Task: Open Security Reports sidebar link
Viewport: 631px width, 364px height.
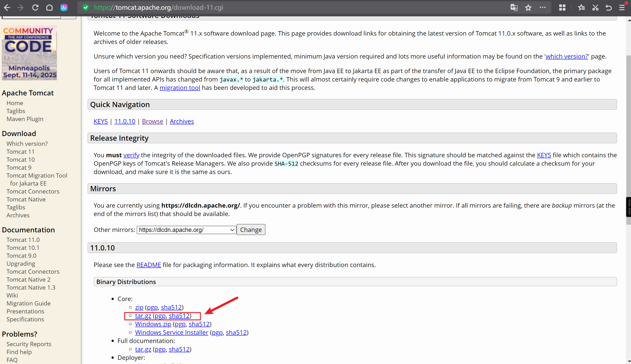Action: pyautogui.click(x=29, y=344)
